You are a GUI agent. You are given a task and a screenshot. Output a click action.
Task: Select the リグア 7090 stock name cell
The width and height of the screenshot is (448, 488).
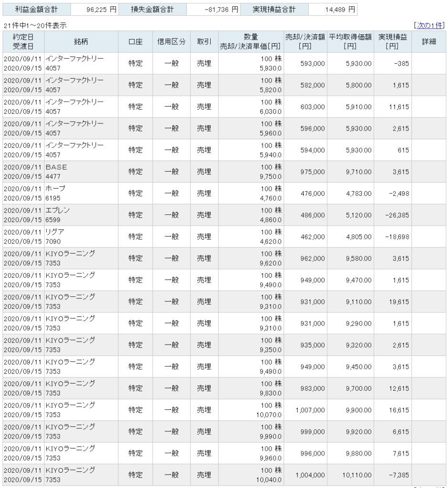[81, 237]
